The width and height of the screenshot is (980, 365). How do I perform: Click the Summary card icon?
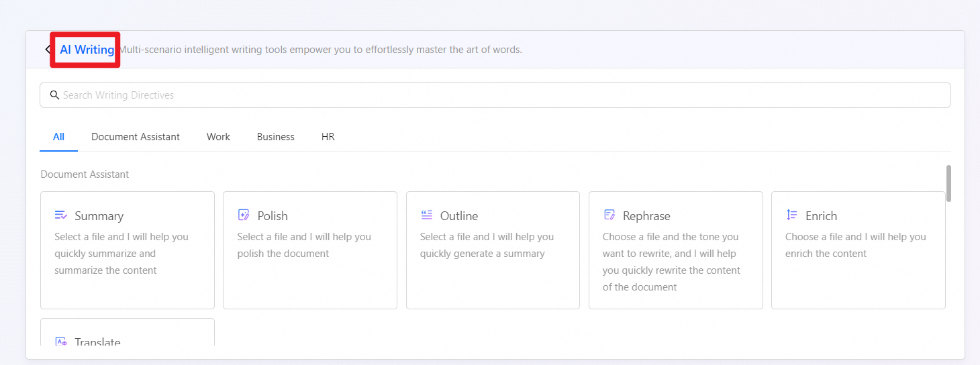click(60, 215)
